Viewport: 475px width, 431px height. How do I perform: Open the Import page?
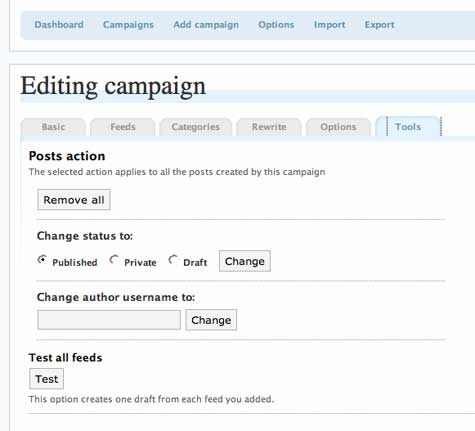329,25
